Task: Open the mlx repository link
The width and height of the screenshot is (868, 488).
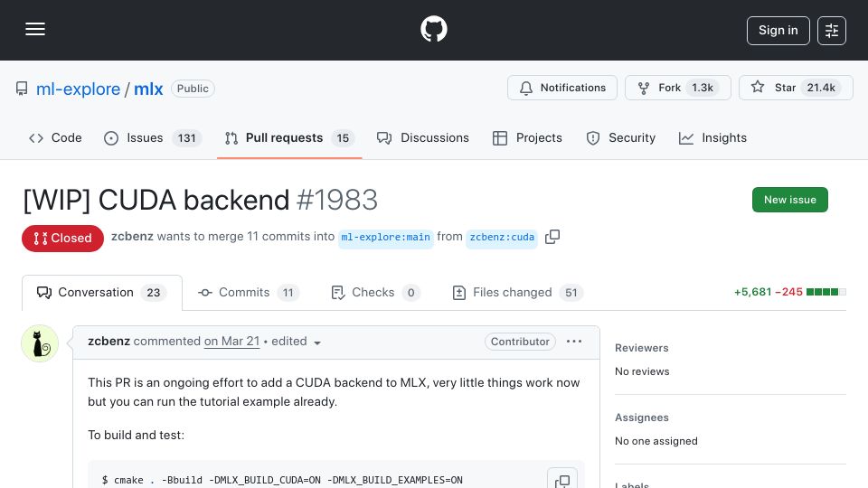Action: pyautogui.click(x=148, y=89)
